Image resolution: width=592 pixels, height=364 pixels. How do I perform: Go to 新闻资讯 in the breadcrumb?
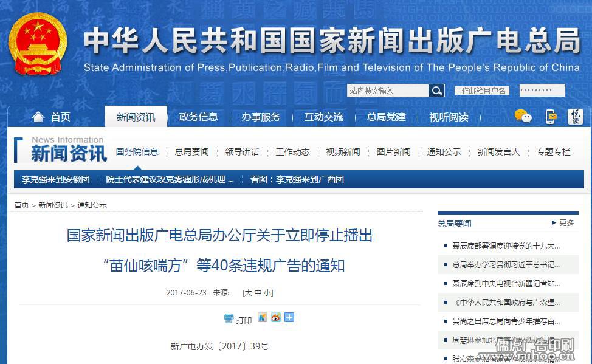pos(53,205)
